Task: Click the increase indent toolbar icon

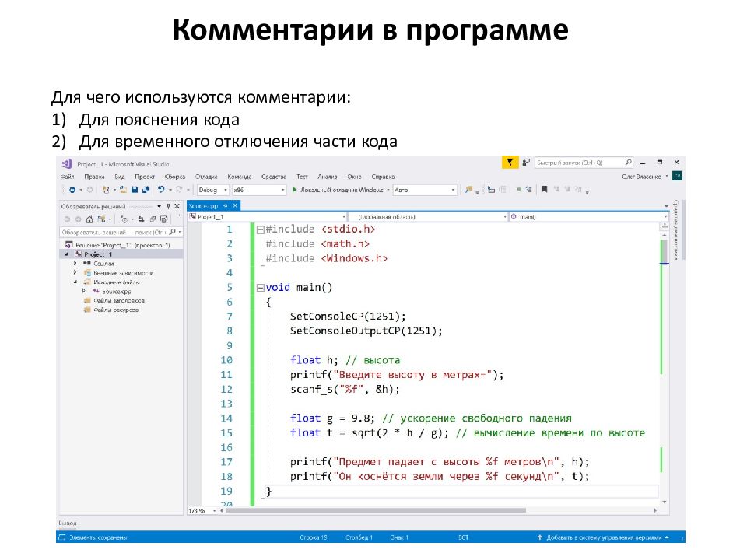Action: click(x=529, y=189)
